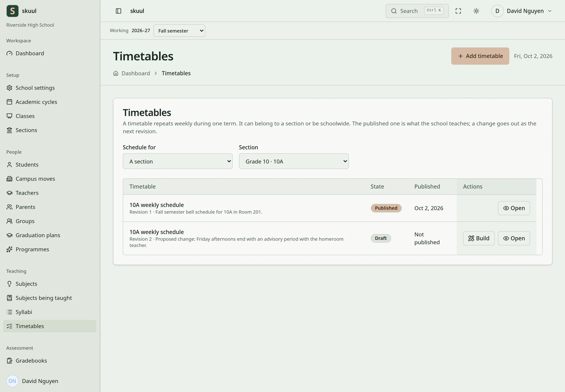Click Subjects being taught book icon
Image resolution: width=565 pixels, height=392 pixels.
click(x=9, y=298)
